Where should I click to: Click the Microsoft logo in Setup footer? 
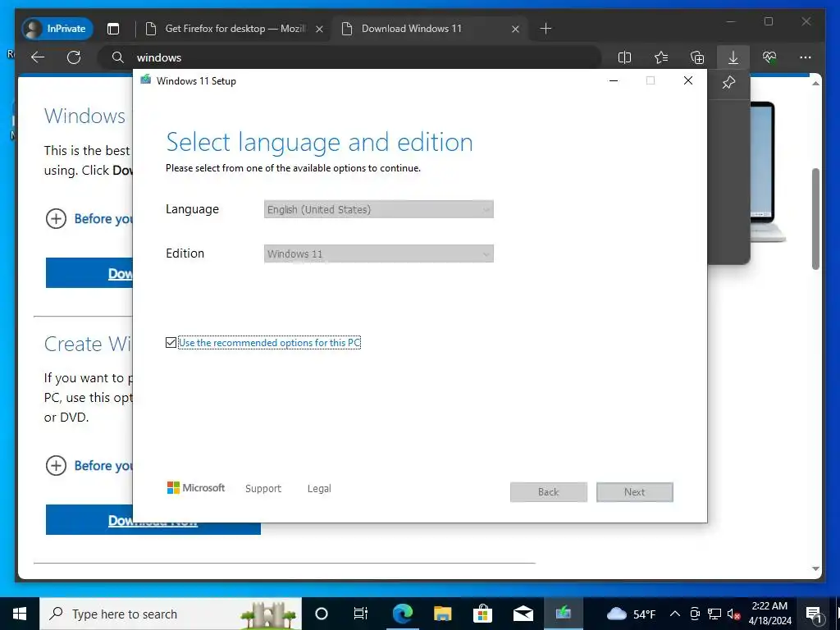point(196,487)
